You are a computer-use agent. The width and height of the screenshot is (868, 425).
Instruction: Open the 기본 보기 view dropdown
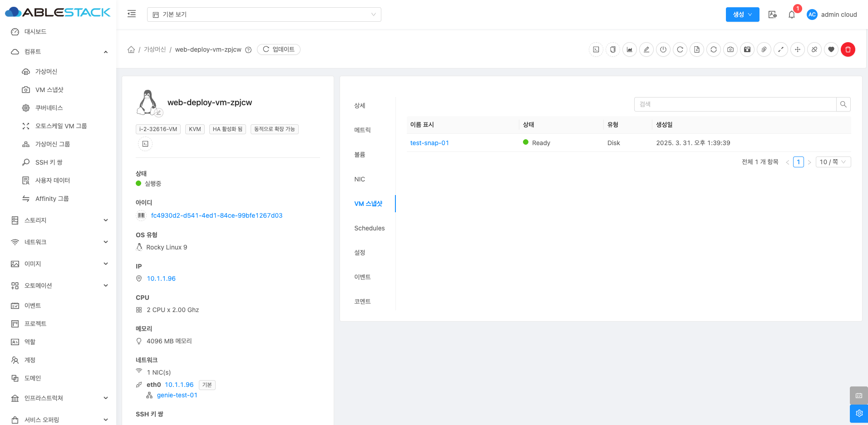pyautogui.click(x=264, y=15)
